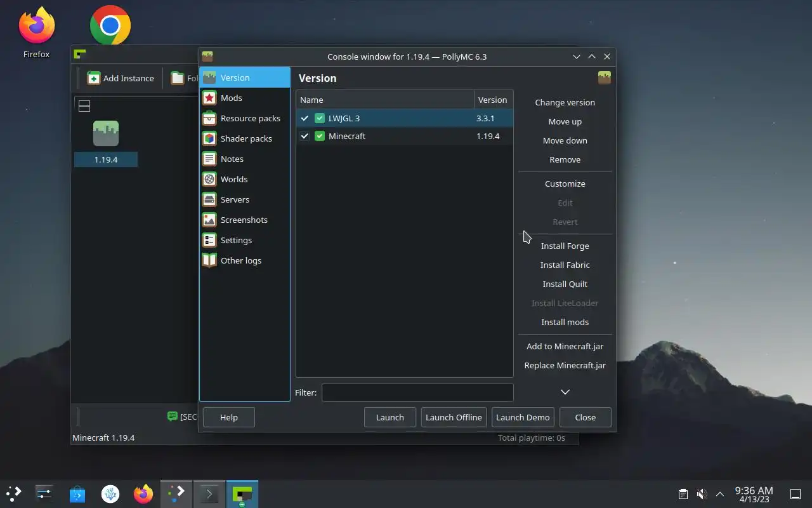
Task: Select the LWJGL 3 row name
Action: (x=344, y=118)
